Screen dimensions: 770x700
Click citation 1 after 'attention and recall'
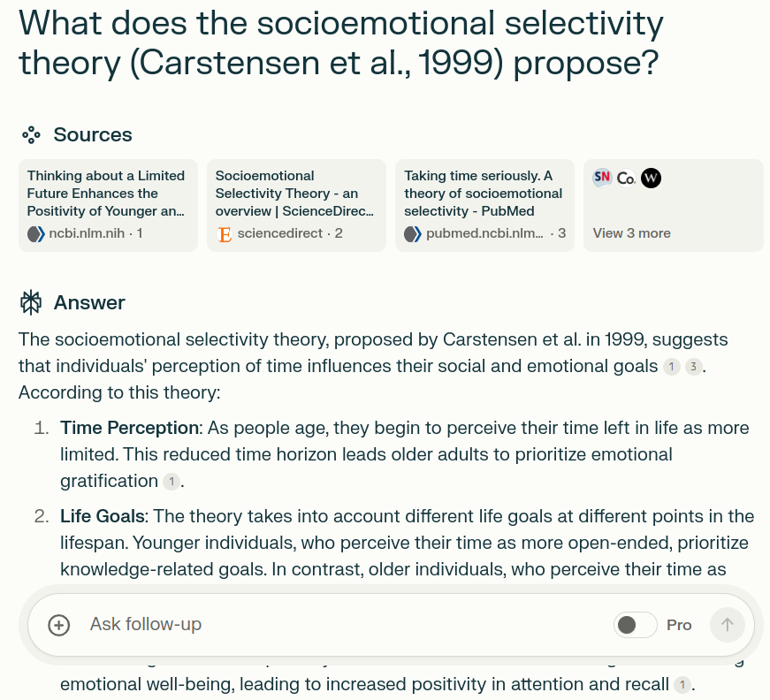click(x=682, y=685)
